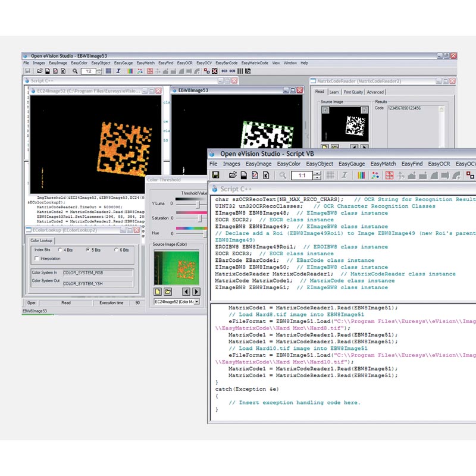Open the File menu in the Script VB window

click(x=214, y=164)
